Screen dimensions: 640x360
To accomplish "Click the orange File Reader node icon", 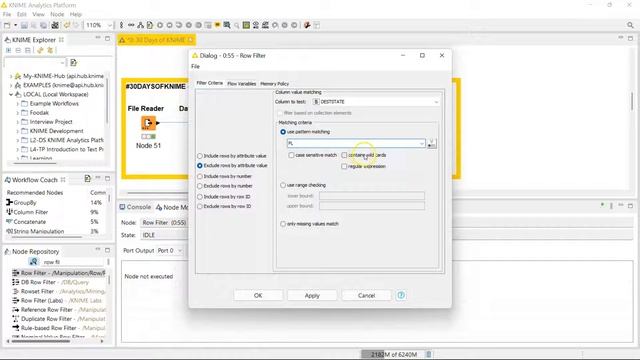I will pos(149,123).
